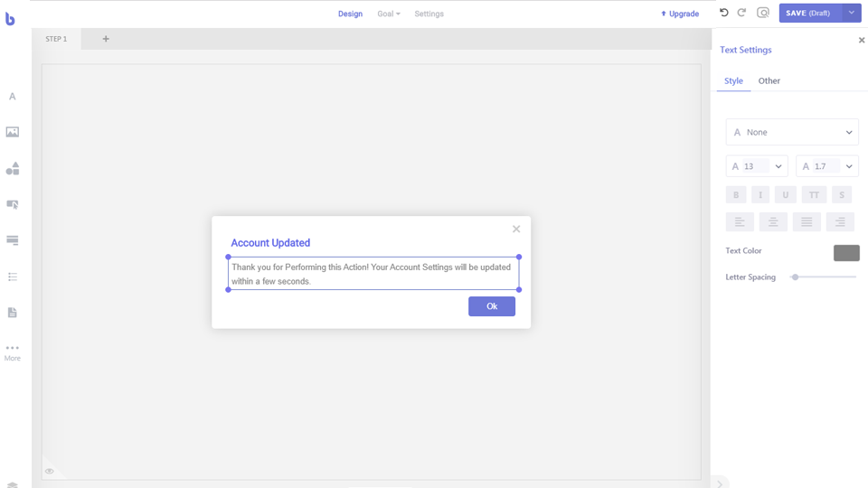Image resolution: width=868 pixels, height=488 pixels.
Task: Redo the last change
Action: click(741, 13)
